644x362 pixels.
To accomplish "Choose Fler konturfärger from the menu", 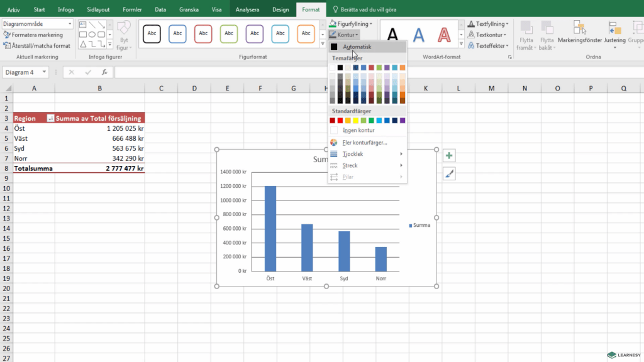I will [365, 143].
